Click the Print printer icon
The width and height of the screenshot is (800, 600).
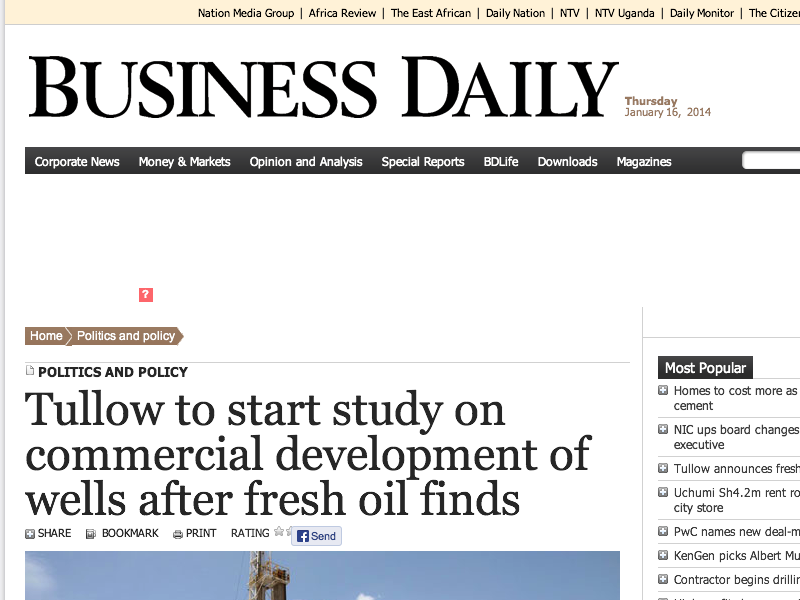(178, 534)
